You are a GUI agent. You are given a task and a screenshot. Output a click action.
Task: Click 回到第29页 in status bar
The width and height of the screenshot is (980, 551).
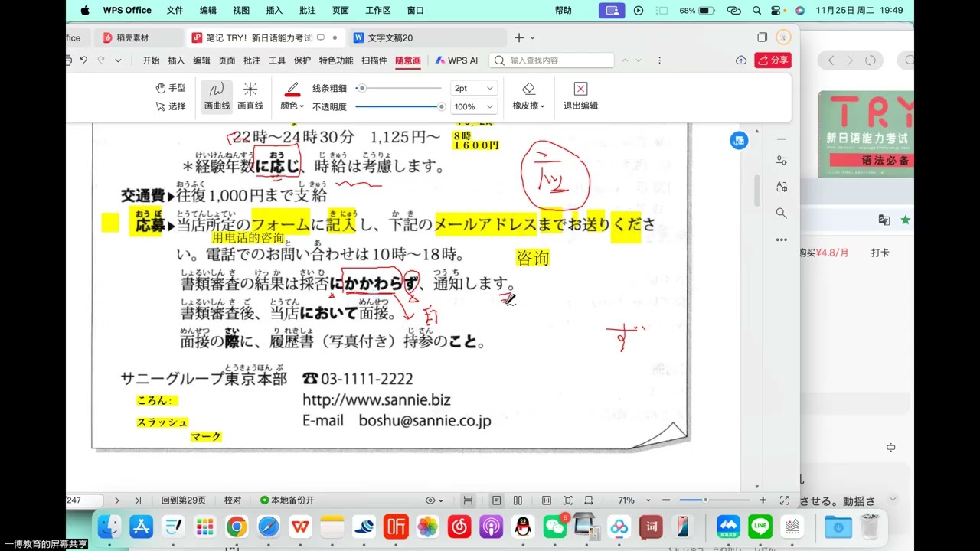[x=184, y=500]
